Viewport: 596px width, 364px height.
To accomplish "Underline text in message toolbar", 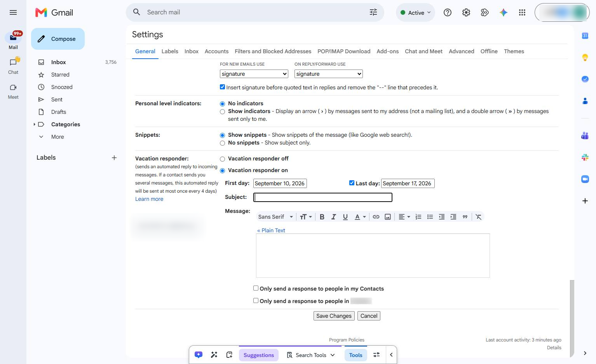I will click(345, 217).
